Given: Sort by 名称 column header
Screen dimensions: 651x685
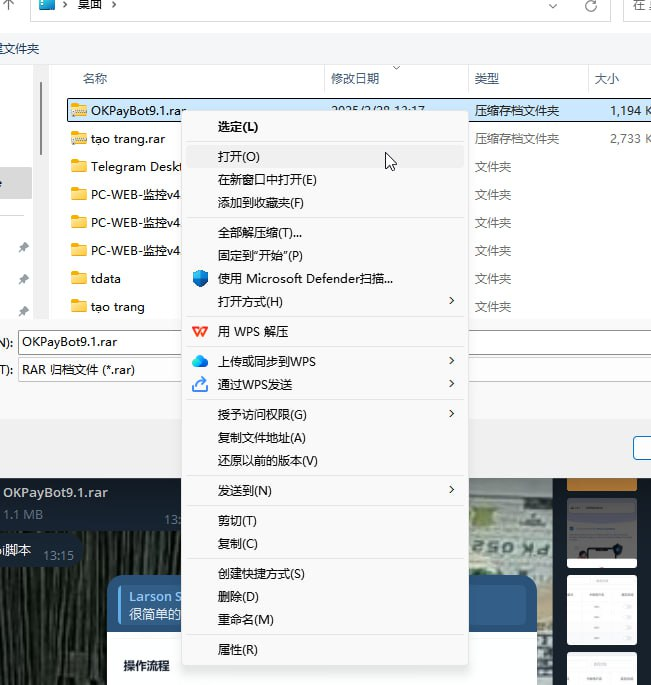Looking at the screenshot, I should (x=95, y=79).
